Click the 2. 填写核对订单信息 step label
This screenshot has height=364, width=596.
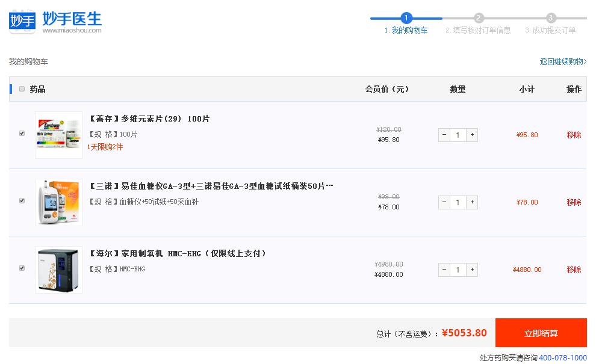point(478,31)
